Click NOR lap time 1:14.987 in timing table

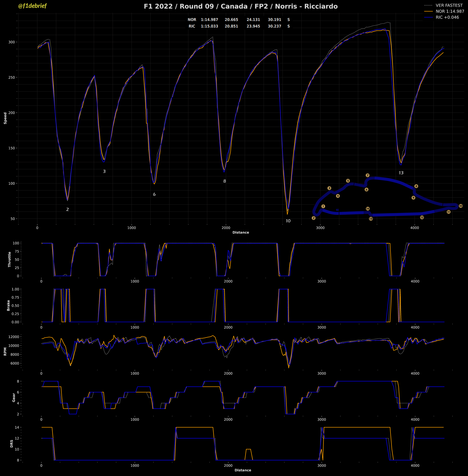(209, 20)
